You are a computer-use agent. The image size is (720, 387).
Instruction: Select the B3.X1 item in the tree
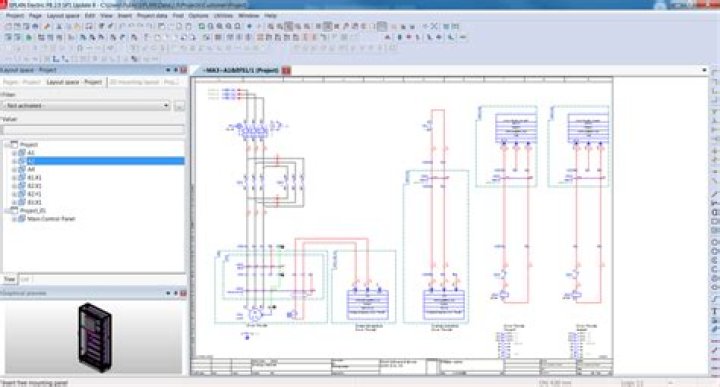point(34,202)
